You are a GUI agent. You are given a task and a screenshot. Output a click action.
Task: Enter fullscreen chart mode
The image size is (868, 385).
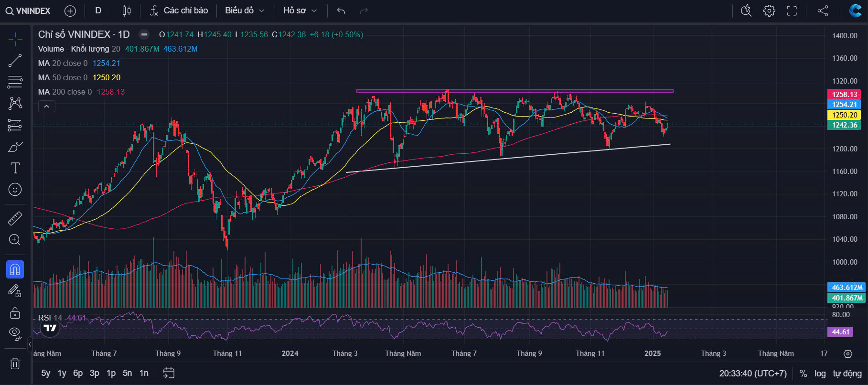[792, 11]
